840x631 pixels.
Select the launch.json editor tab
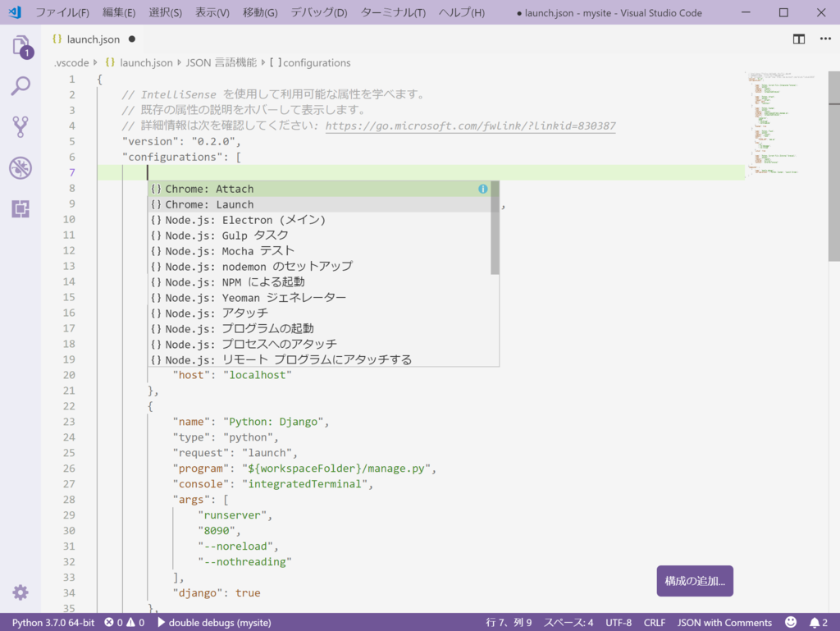tap(94, 39)
